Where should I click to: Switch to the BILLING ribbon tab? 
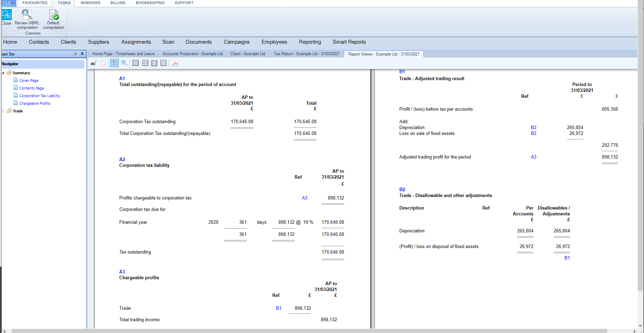point(118,3)
